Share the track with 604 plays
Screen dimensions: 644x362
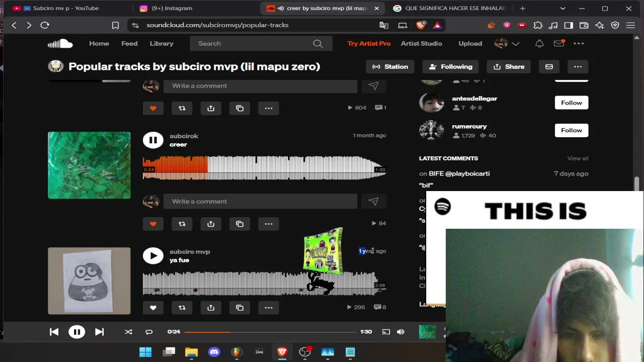(x=211, y=108)
